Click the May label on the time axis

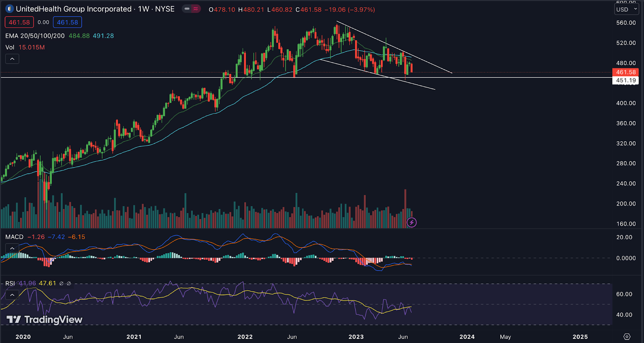(x=506, y=337)
